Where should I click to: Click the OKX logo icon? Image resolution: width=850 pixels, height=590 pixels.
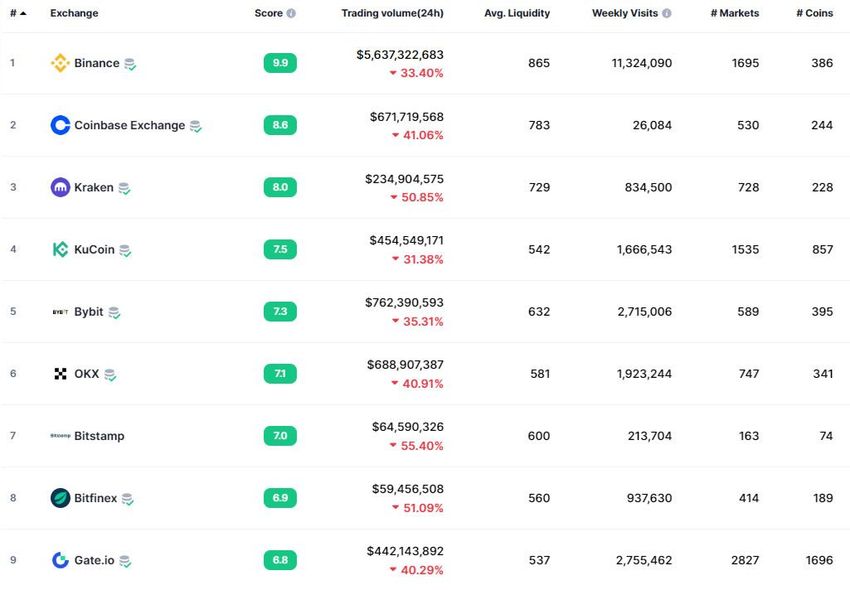[x=60, y=374]
